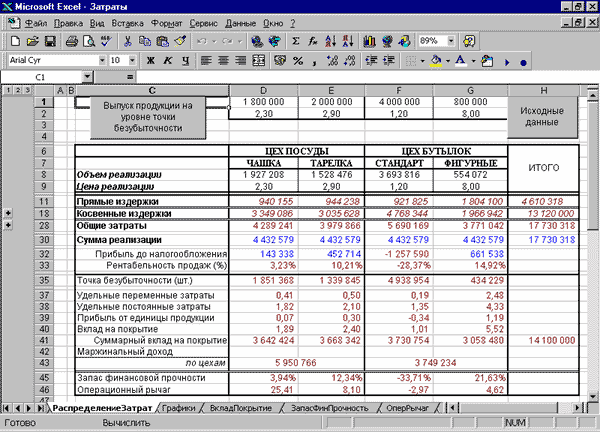Viewport: 600px width, 432px height.
Task: Create a new workbook with New icon
Action: 15,41
